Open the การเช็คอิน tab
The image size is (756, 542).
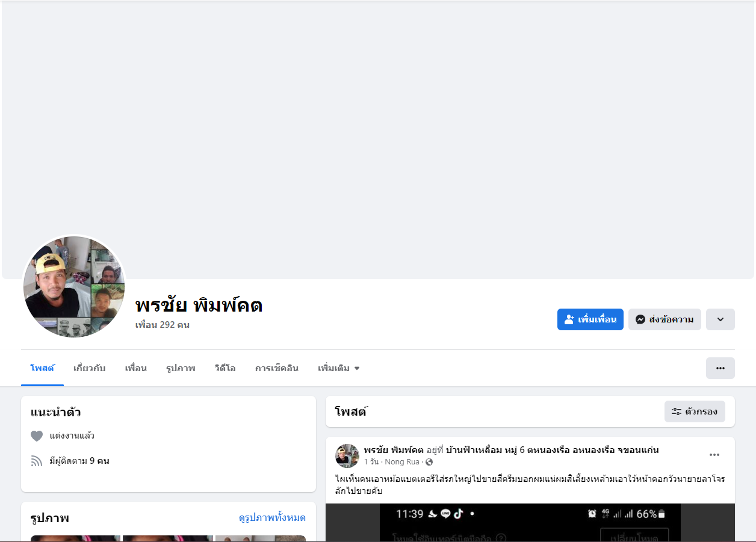pos(276,368)
